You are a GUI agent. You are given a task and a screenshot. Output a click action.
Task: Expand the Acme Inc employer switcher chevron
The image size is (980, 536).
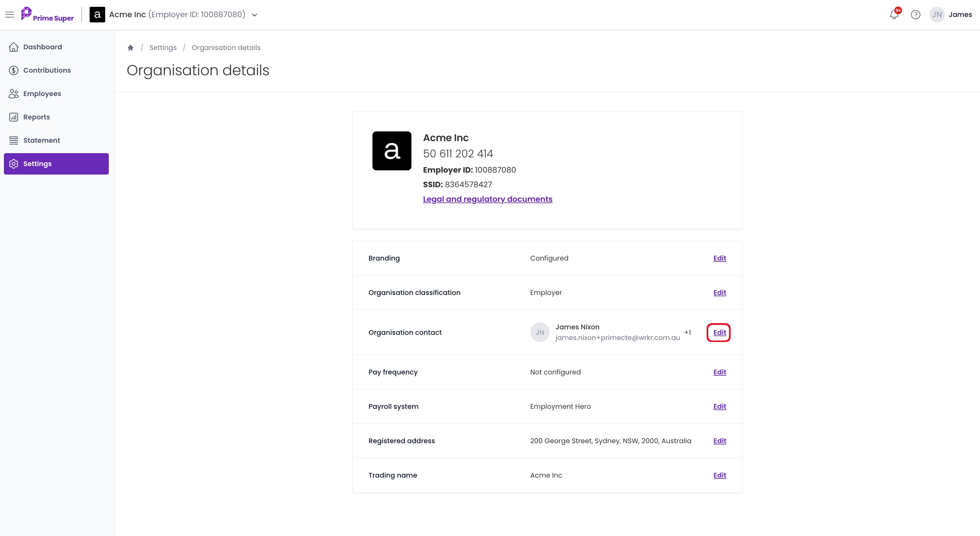[x=255, y=15]
